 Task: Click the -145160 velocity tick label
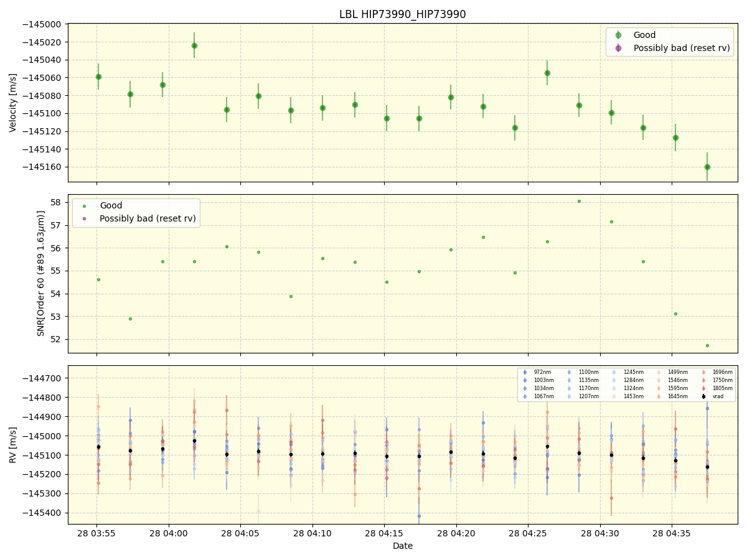42,167
